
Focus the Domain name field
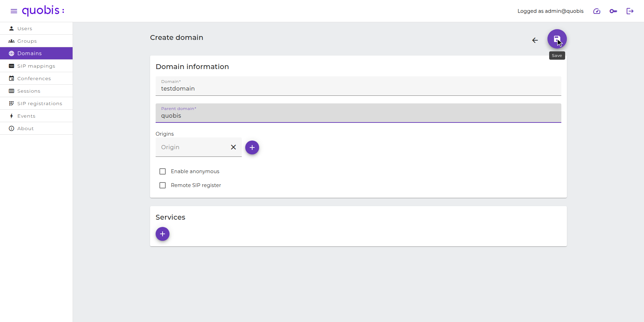(x=358, y=86)
